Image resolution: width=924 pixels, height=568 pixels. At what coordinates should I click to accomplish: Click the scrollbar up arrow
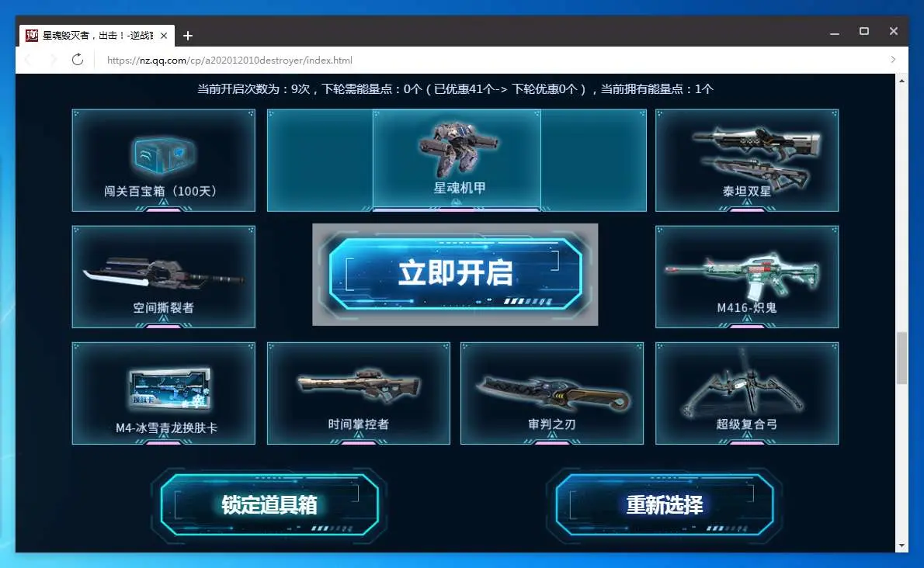(901, 81)
